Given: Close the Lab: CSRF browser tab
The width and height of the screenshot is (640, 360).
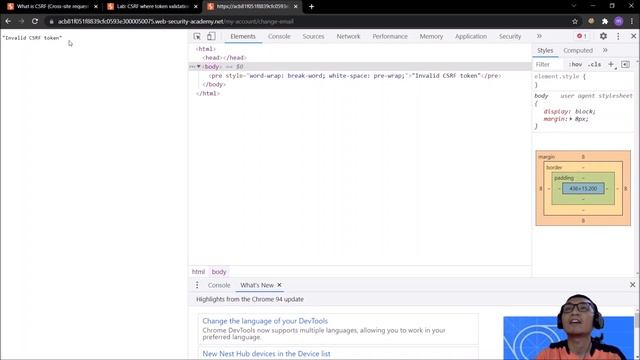Looking at the screenshot, I should coord(196,7).
